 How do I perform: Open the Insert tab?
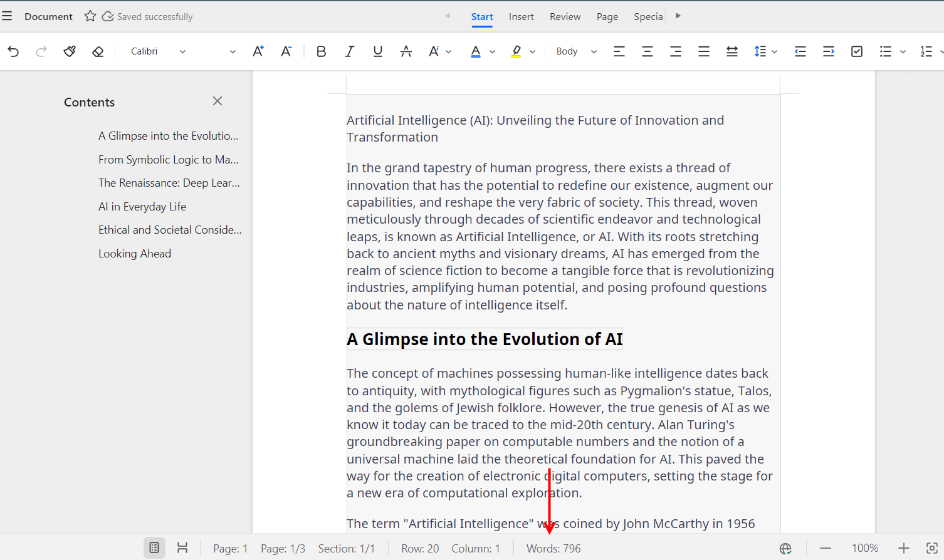[x=522, y=17]
